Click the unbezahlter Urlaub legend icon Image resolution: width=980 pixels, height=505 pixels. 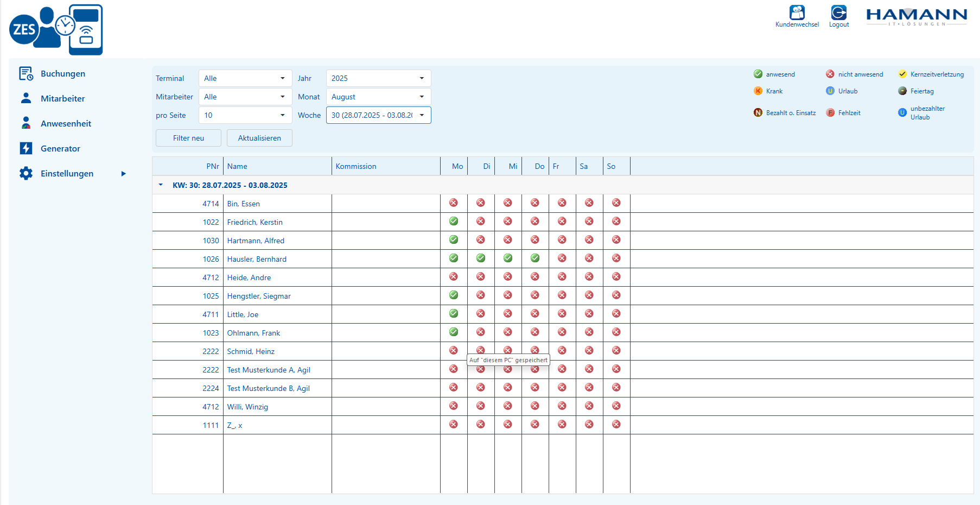click(x=902, y=112)
